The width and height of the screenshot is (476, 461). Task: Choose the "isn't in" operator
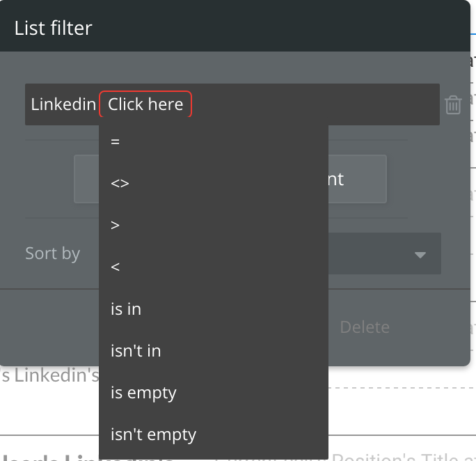pyautogui.click(x=136, y=350)
